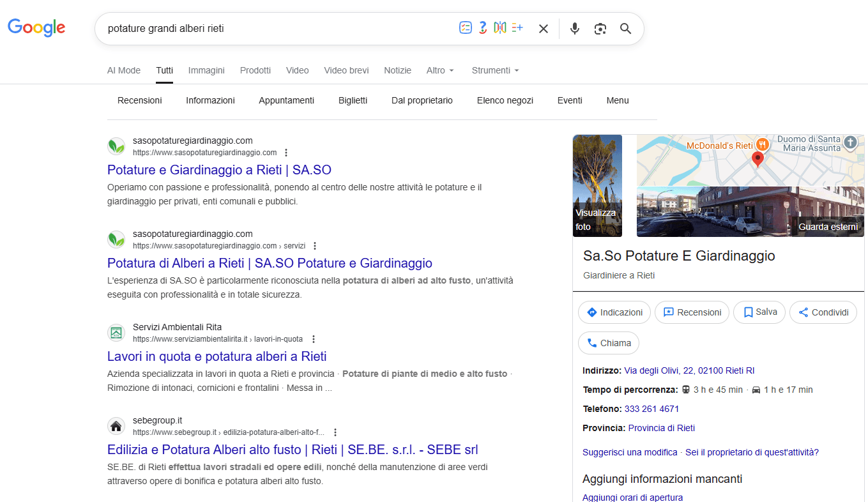This screenshot has width=868, height=502.
Task: Call the business using the Chiama button
Action: [608, 343]
